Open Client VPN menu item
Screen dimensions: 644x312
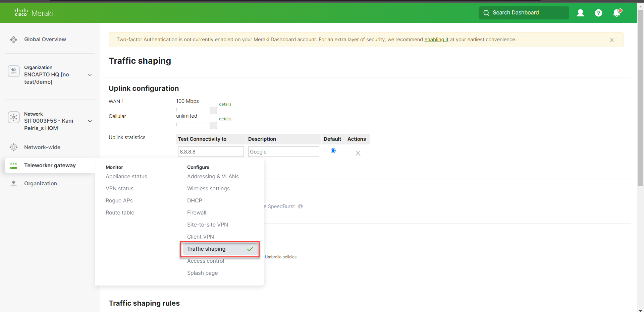point(201,237)
